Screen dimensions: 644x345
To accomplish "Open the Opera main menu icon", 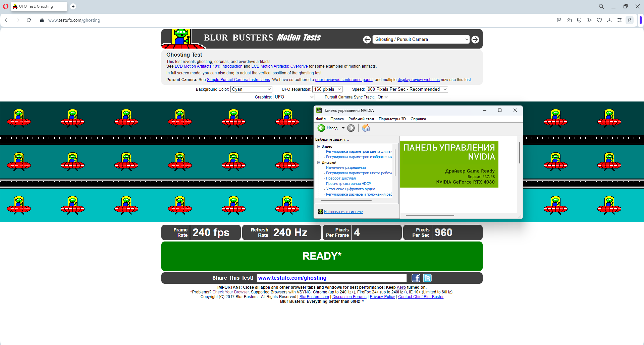I will click(x=5, y=6).
